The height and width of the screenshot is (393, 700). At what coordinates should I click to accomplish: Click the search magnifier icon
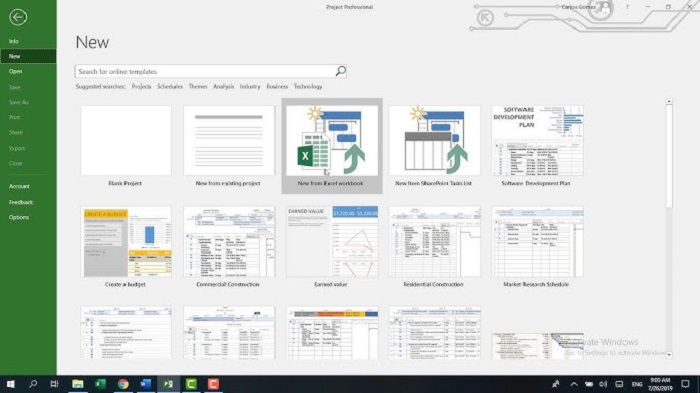click(x=341, y=71)
